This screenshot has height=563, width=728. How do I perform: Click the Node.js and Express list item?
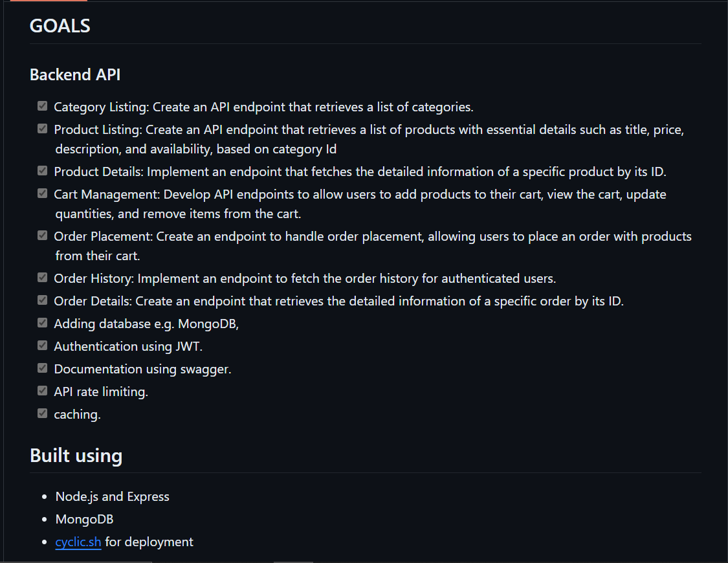[113, 496]
